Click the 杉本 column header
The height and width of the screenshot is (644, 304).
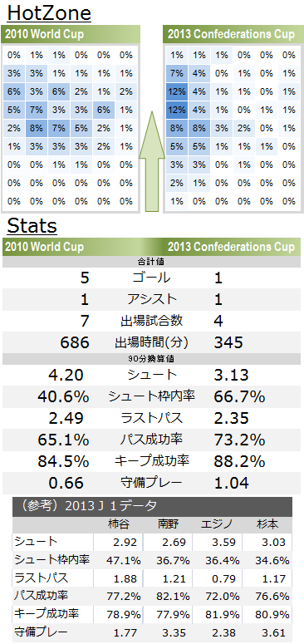(x=268, y=524)
